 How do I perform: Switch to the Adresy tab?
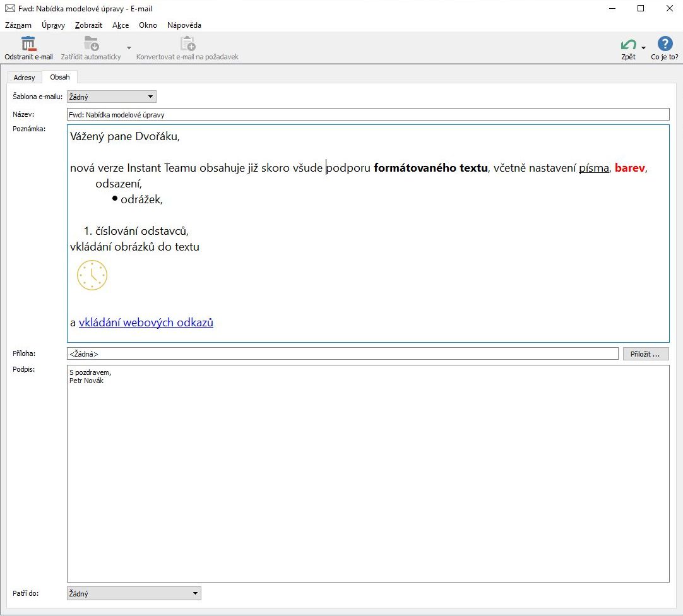25,78
